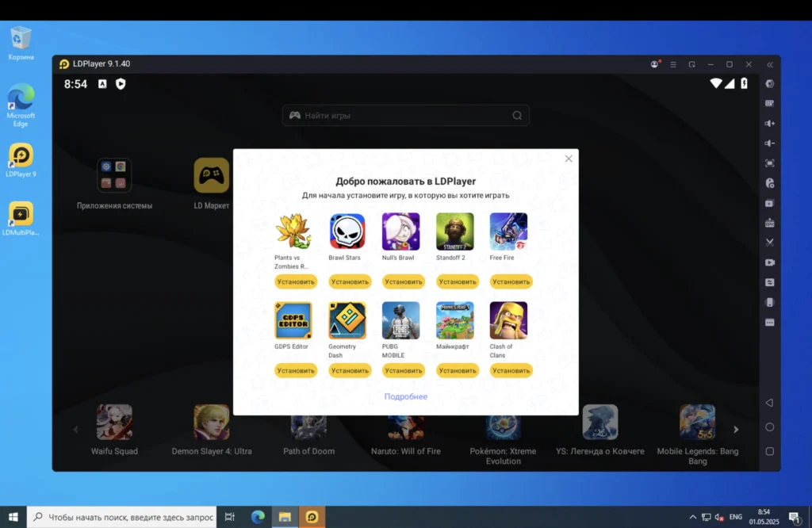Open keyboard mapping tool in sidebar
Image resolution: width=812 pixels, height=528 pixels.
point(769,104)
